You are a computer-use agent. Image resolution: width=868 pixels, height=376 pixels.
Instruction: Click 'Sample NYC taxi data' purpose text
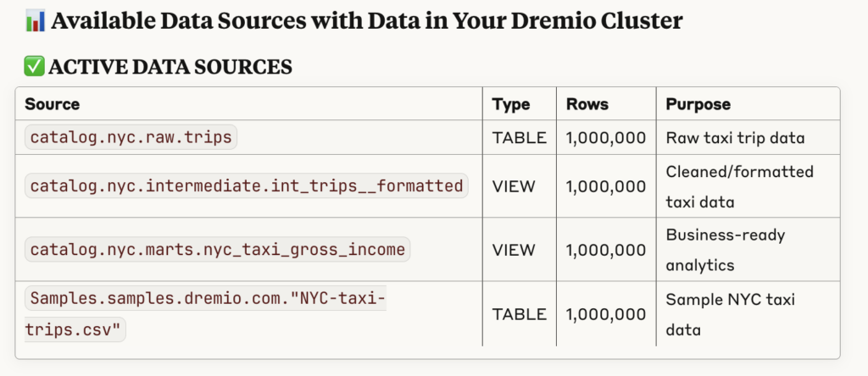coord(730,315)
